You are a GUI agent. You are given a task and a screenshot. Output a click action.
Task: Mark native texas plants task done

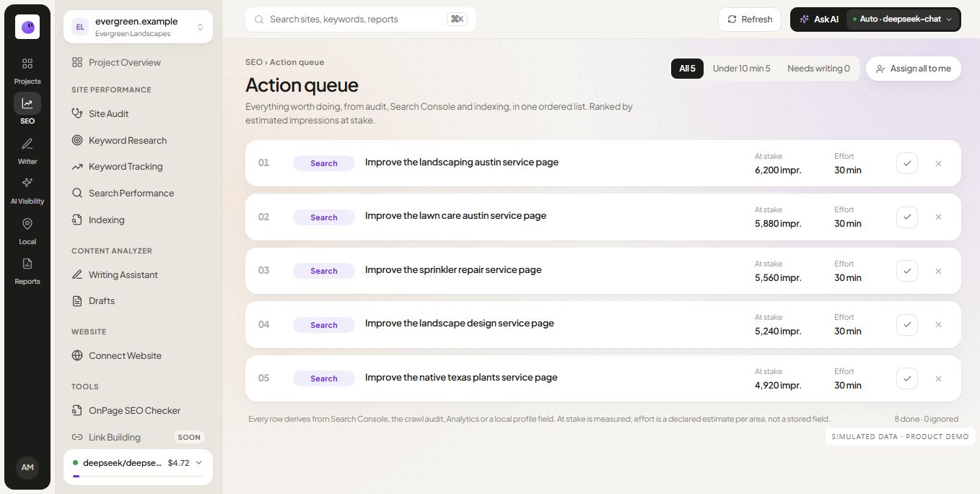point(907,378)
